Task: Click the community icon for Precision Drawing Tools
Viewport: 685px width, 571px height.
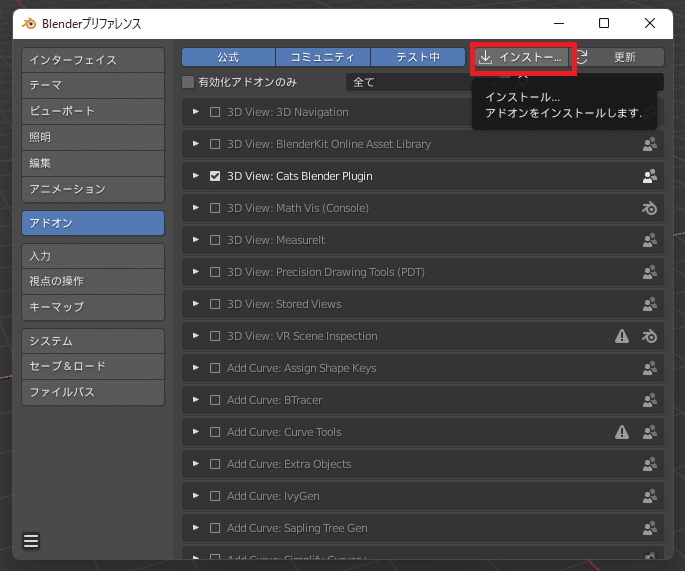Action: (650, 272)
